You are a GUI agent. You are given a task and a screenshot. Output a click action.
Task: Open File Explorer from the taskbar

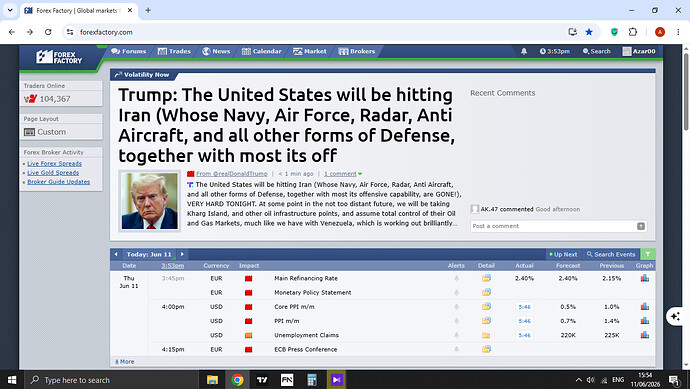(213, 380)
